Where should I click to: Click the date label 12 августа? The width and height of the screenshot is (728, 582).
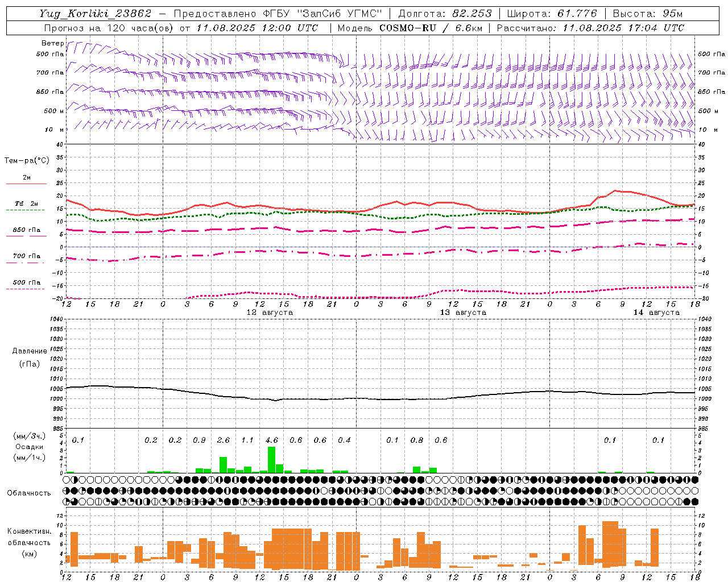pyautogui.click(x=270, y=313)
